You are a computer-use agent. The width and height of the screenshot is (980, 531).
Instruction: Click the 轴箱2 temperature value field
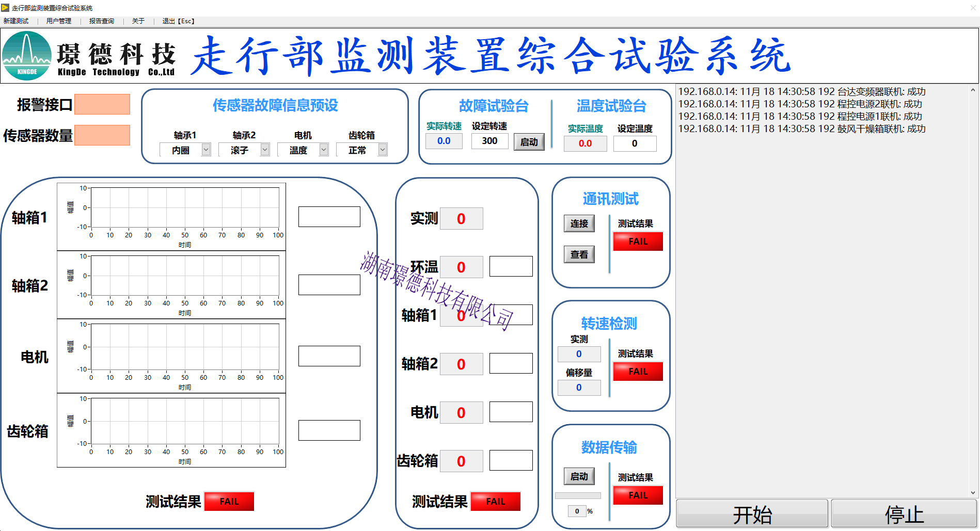461,364
